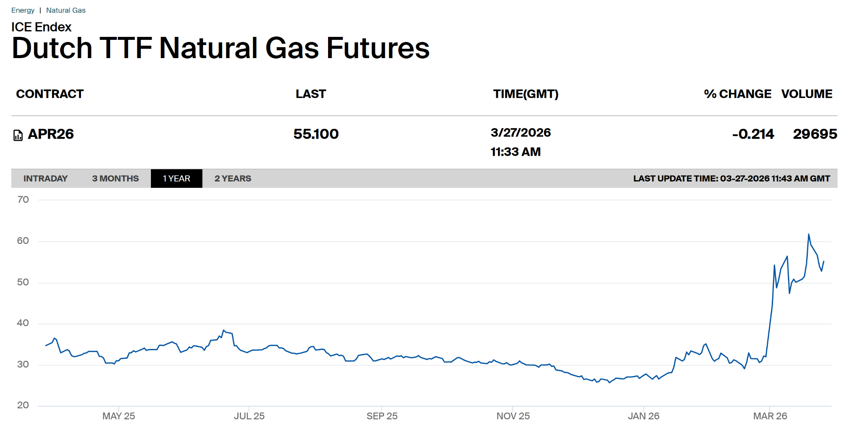Click the JUL 25 x-axis marker

(249, 416)
